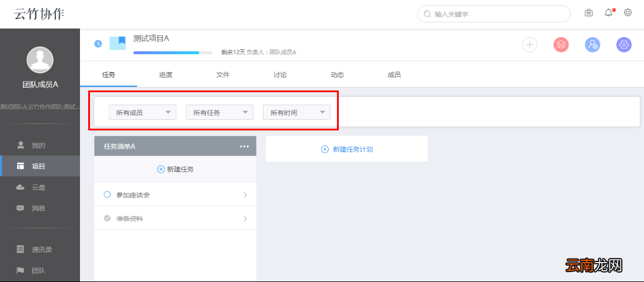
Task: Click the user avatar in sidebar
Action: [40, 60]
